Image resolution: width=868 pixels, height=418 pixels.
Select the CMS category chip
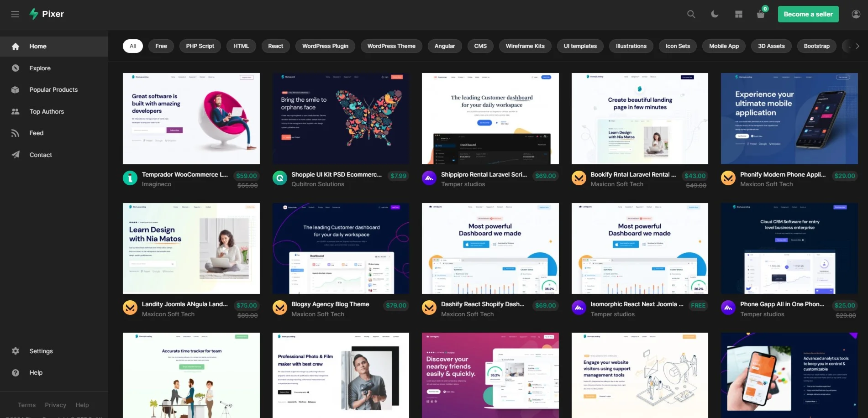click(x=480, y=46)
